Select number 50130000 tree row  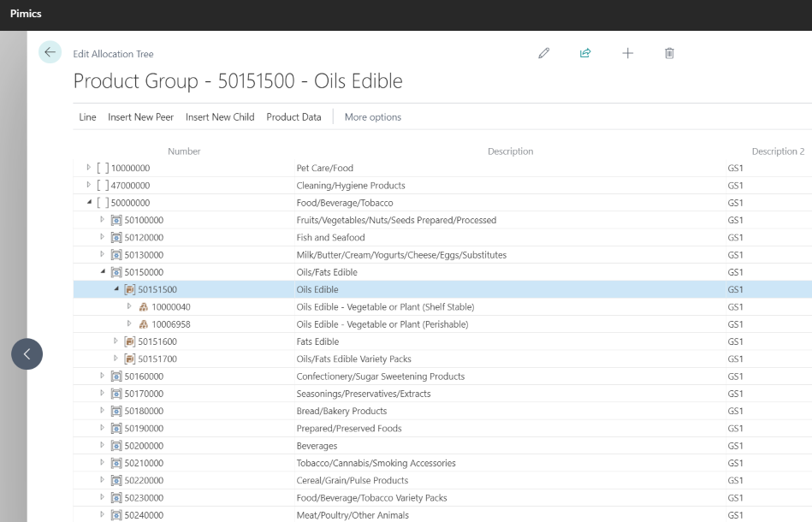tap(144, 255)
